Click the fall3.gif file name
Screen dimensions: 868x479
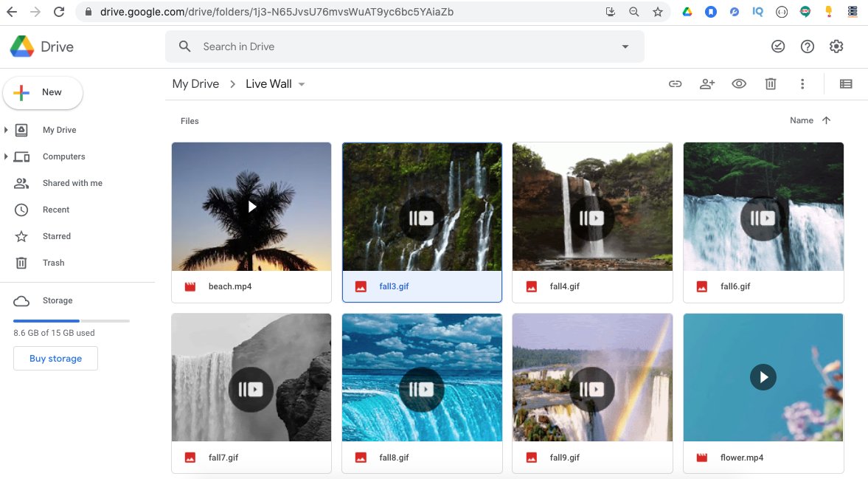pos(394,286)
